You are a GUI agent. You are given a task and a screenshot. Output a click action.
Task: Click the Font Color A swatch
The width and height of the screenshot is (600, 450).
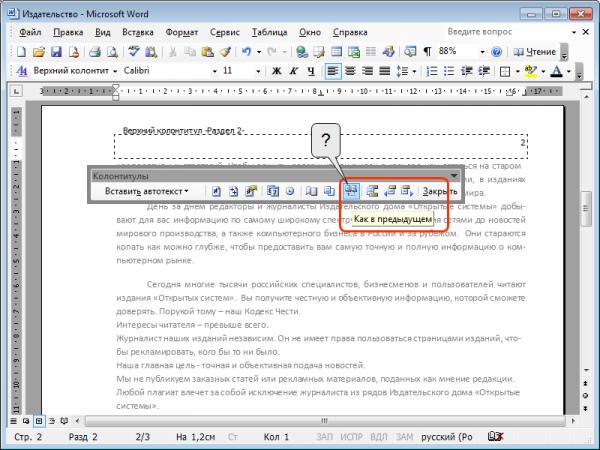557,71
